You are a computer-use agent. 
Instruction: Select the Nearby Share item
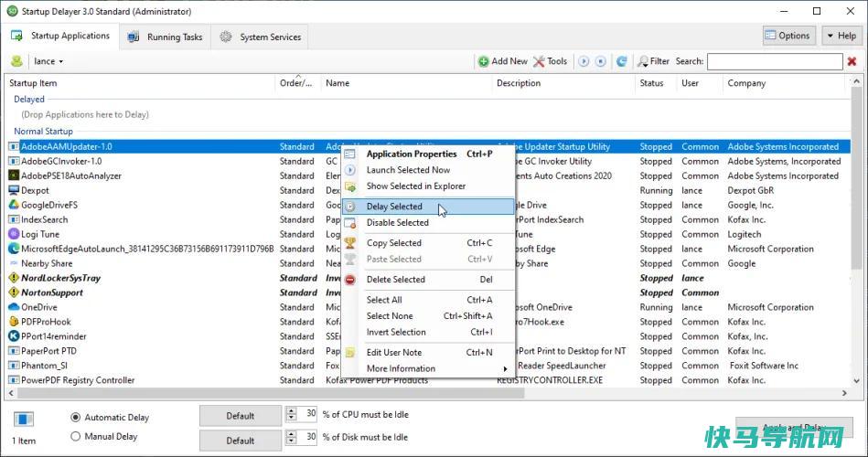click(x=47, y=263)
